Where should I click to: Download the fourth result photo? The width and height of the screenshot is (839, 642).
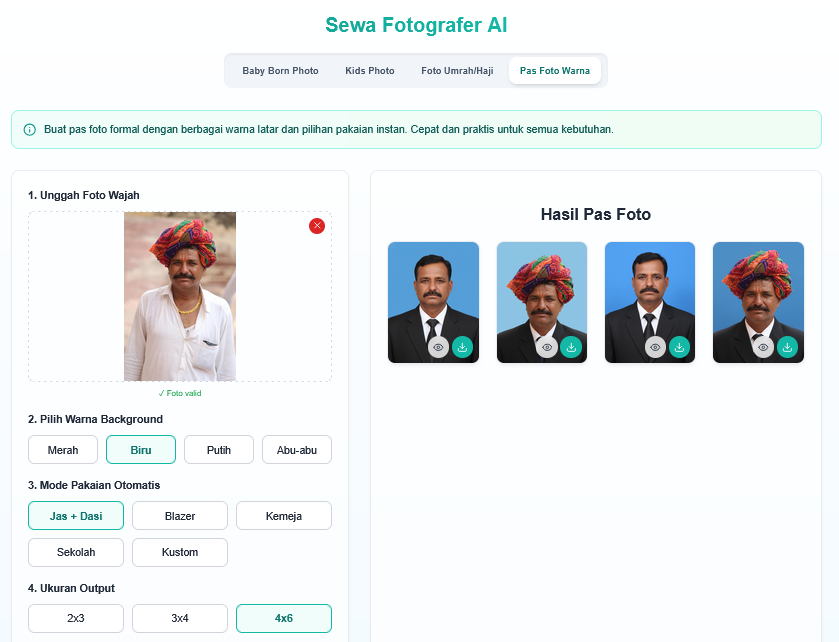(787, 347)
